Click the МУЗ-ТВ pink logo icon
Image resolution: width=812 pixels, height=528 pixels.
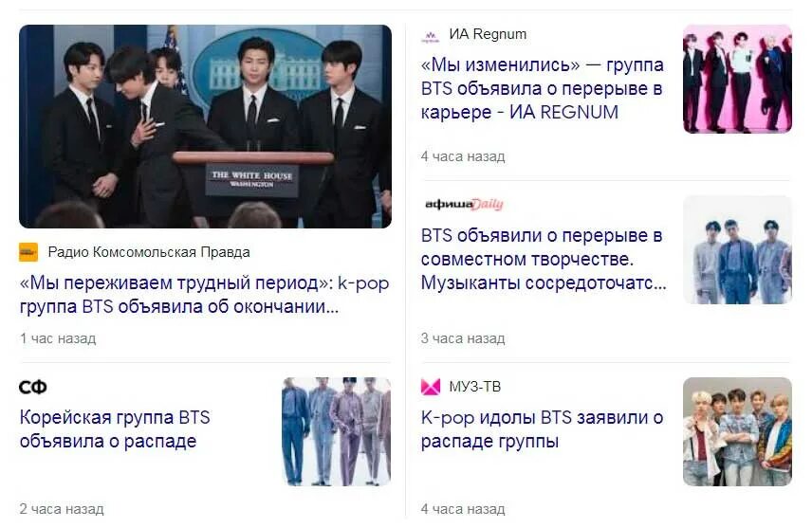[x=431, y=387]
